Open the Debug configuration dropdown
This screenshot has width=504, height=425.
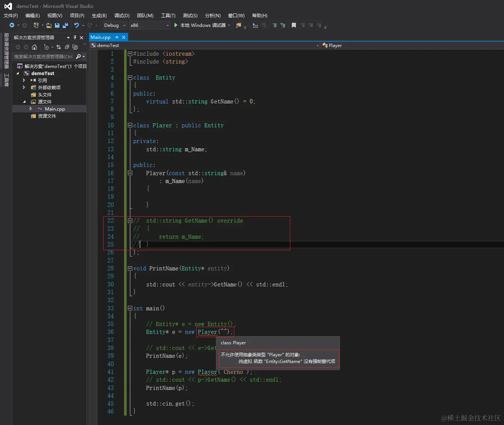pyautogui.click(x=115, y=25)
